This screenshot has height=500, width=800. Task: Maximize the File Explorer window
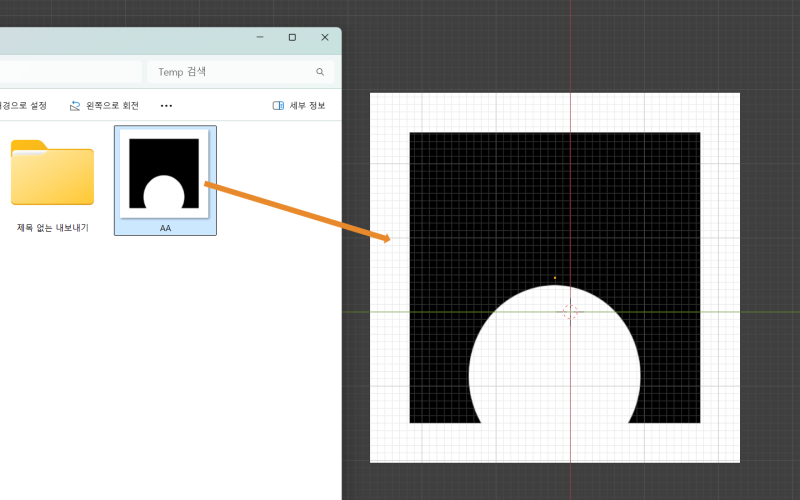point(292,37)
